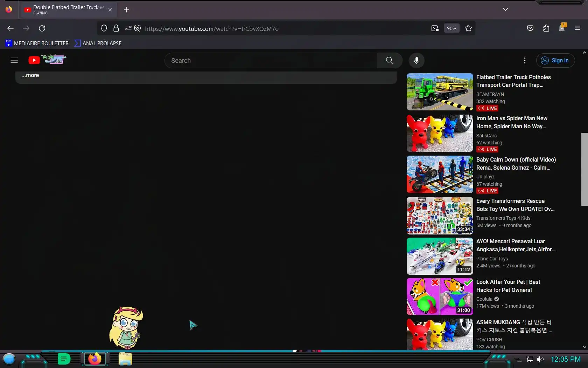
Task: Open Flatbed Trailer Truck Potholes thumbnail
Action: tap(440, 92)
